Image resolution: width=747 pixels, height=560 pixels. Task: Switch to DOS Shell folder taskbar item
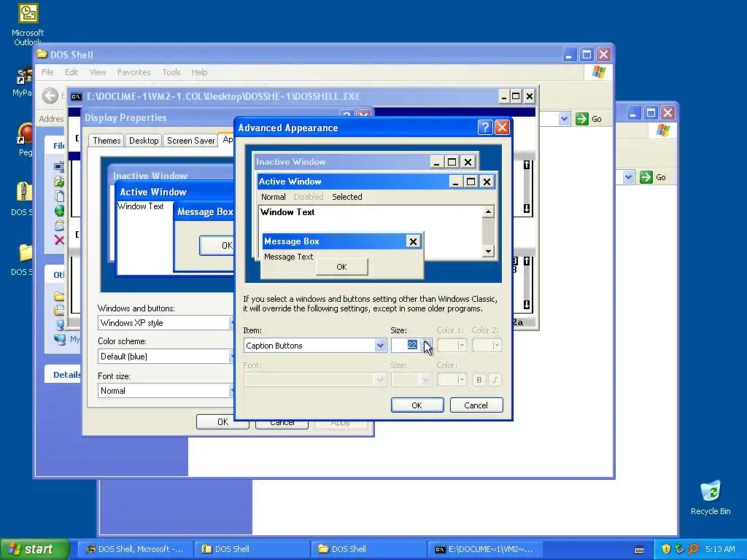[369, 549]
